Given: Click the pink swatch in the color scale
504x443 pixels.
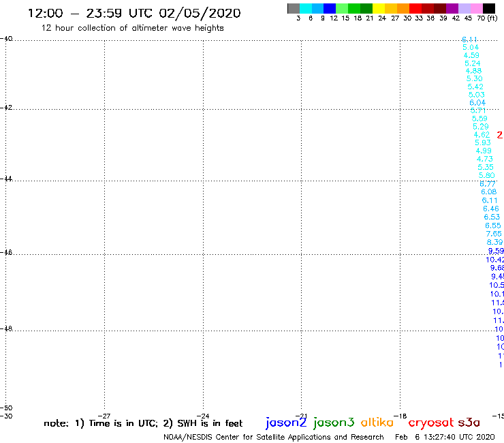Looking at the screenshot, I should coord(477,8).
